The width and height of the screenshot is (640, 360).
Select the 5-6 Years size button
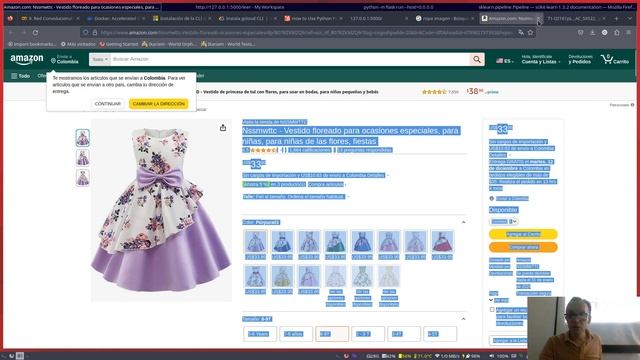260,334
